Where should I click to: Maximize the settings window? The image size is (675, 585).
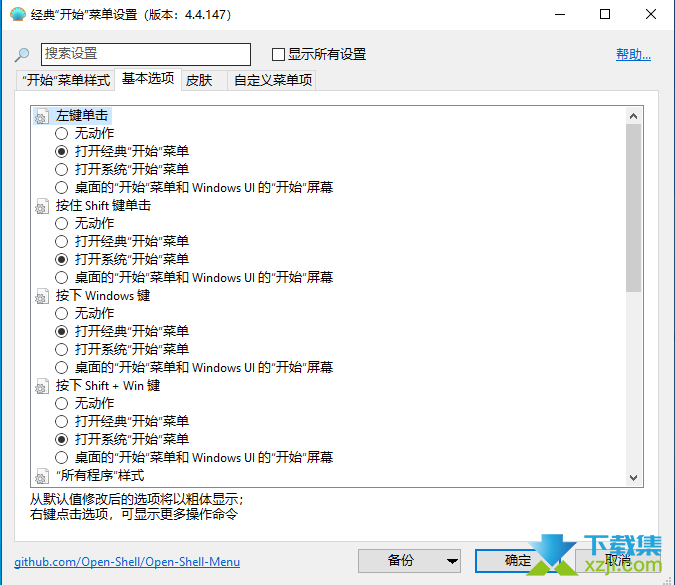point(605,14)
